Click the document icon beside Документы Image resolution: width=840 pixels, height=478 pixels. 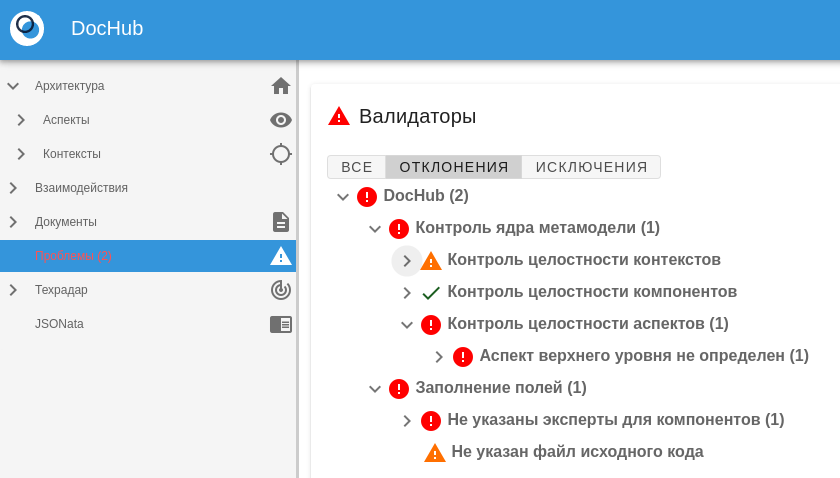click(281, 222)
